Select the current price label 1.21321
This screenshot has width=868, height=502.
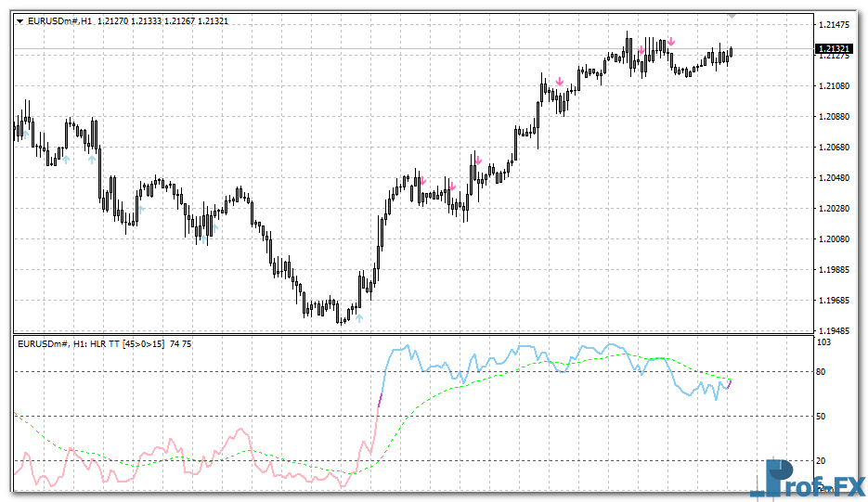click(x=834, y=48)
